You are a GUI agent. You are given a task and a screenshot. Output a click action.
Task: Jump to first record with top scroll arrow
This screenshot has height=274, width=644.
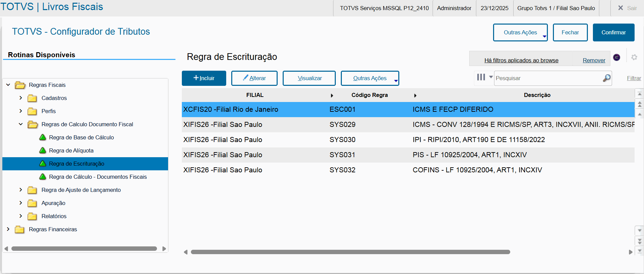640,94
